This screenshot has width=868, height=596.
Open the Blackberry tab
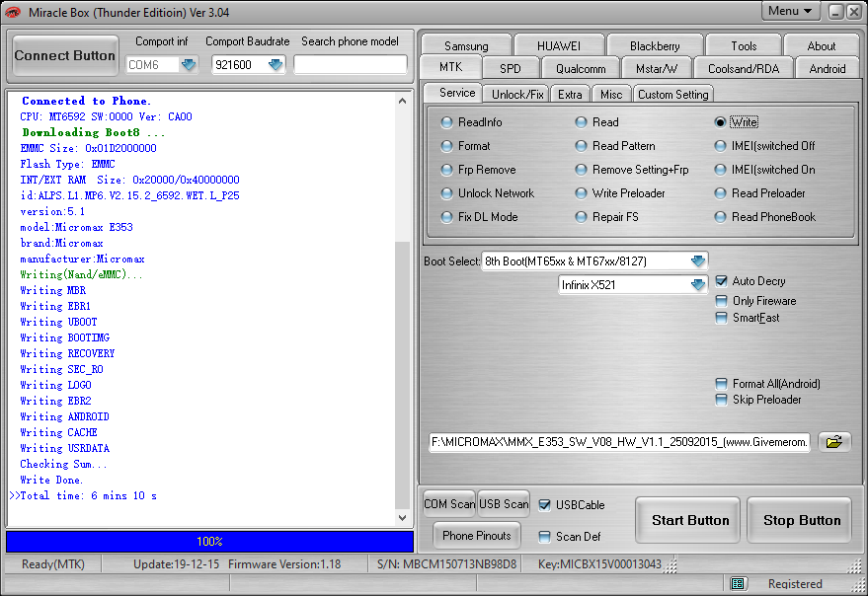coord(655,45)
